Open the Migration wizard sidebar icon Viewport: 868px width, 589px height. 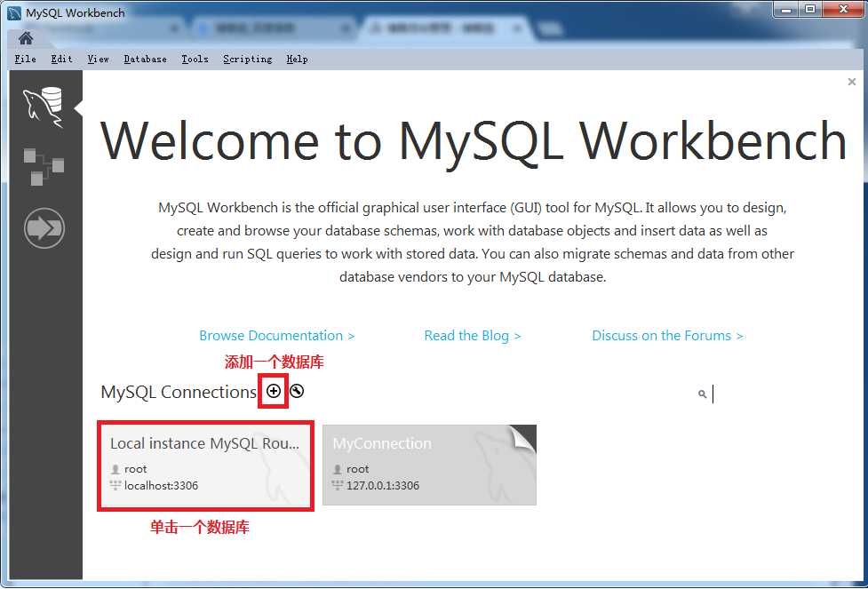coord(44,227)
